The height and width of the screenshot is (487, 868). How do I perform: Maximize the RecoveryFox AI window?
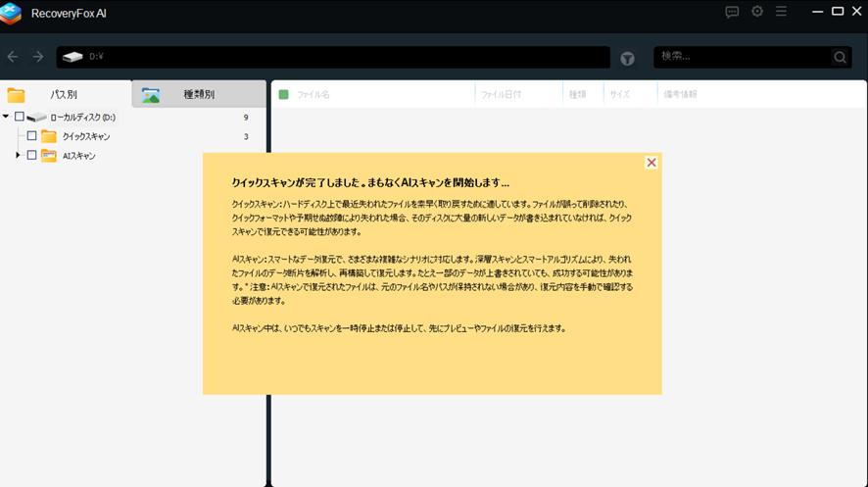(838, 11)
